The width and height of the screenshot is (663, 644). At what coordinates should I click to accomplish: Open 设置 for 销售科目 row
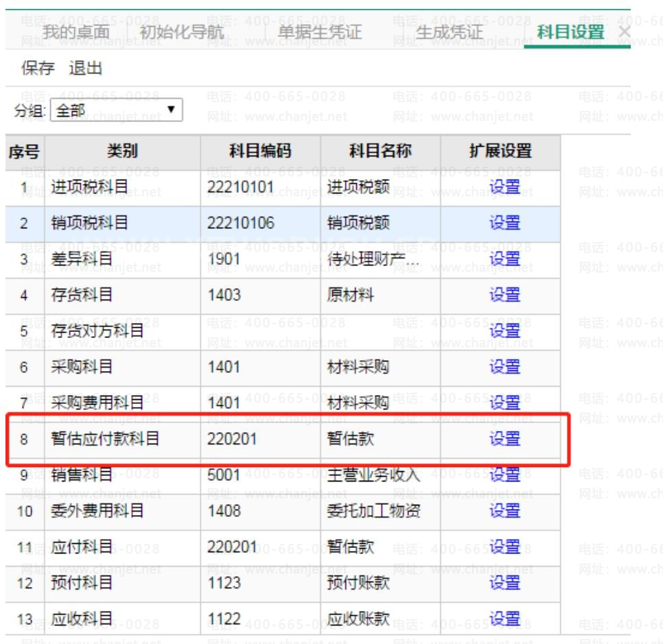[x=504, y=475]
